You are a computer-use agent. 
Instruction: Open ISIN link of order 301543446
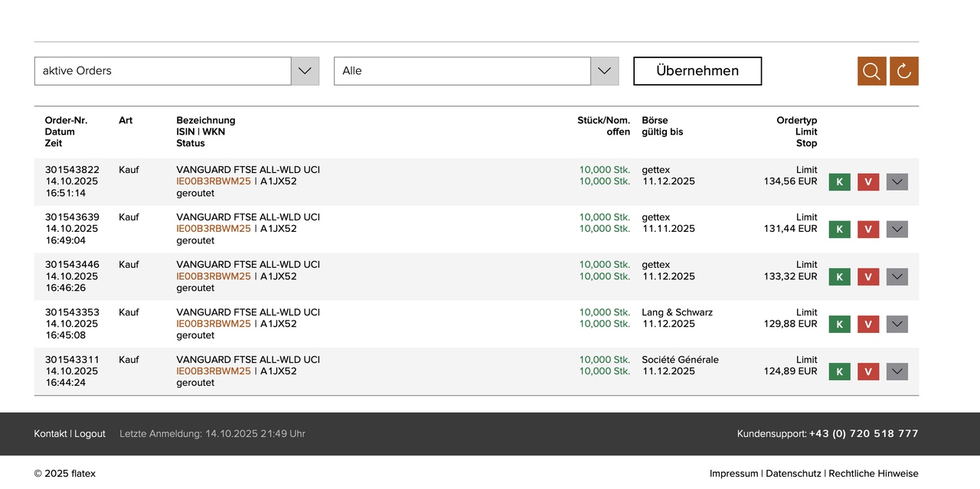(x=214, y=276)
